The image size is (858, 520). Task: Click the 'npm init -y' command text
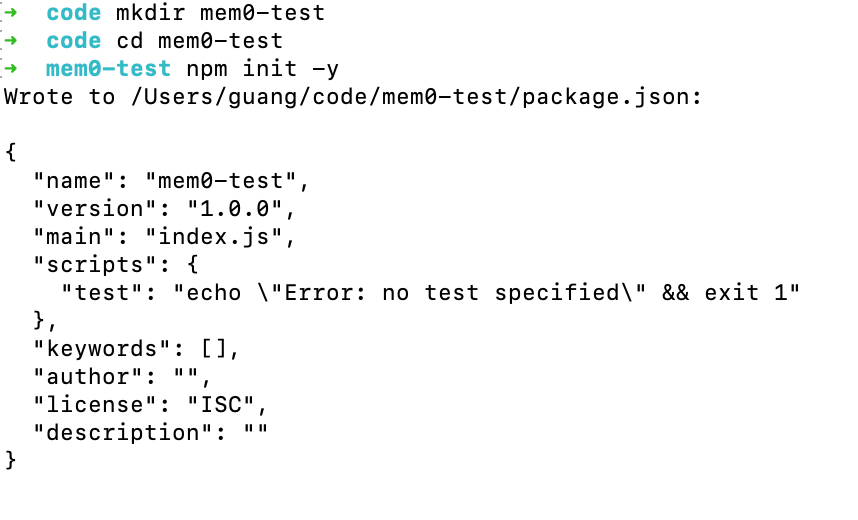pos(263,70)
